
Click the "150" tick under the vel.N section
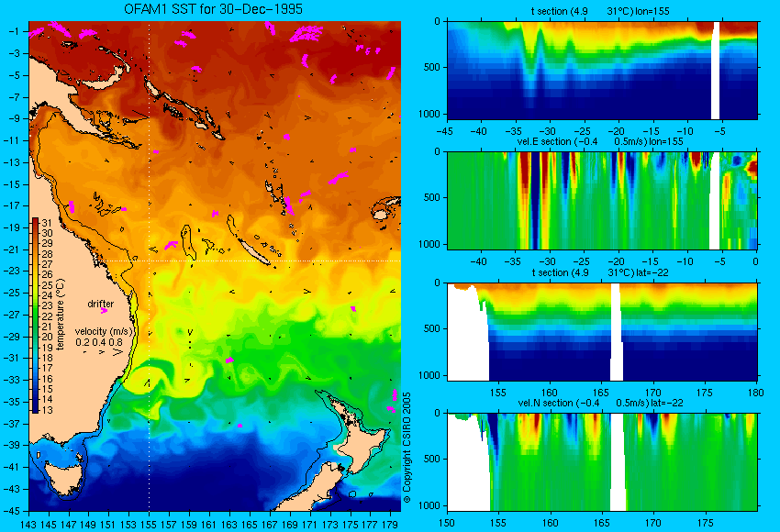pos(447,523)
